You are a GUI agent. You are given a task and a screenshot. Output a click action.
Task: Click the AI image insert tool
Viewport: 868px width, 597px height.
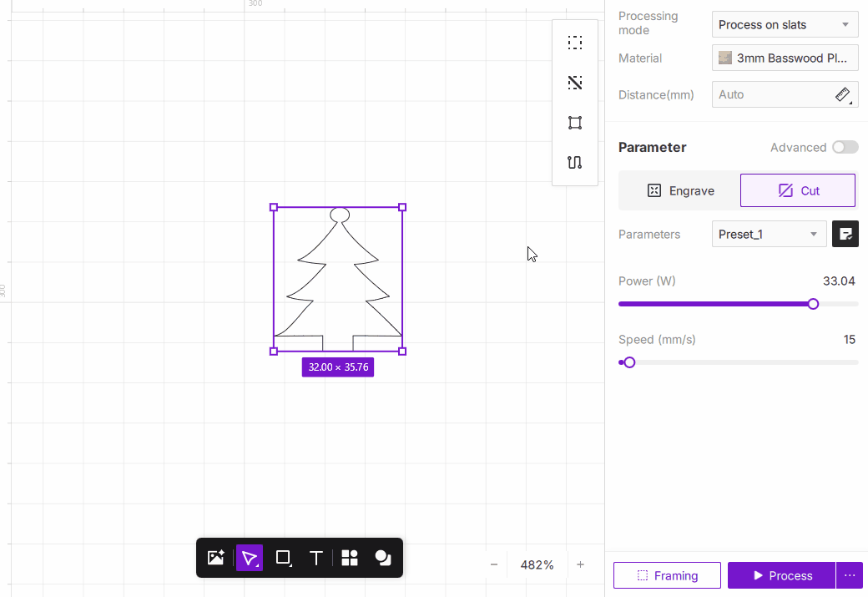216,558
